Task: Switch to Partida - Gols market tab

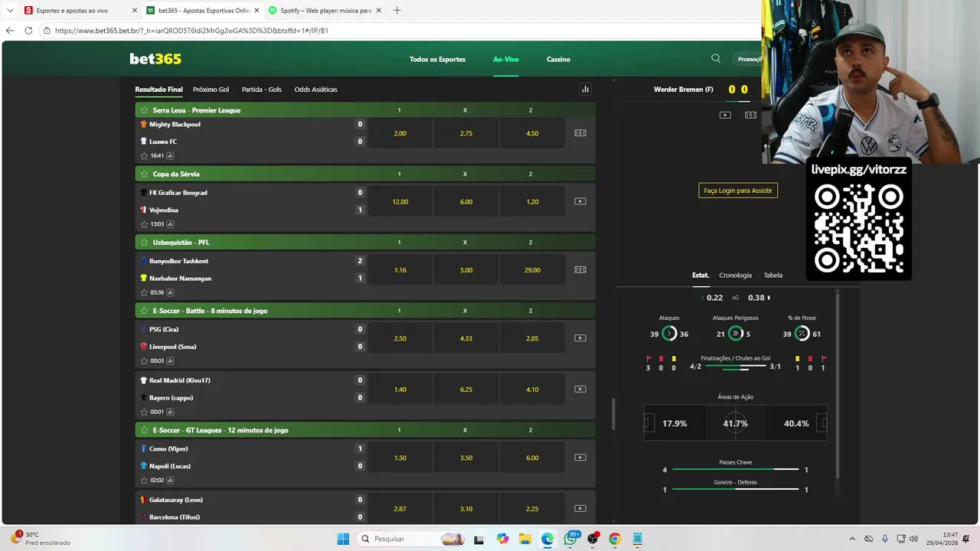Action: (x=262, y=90)
